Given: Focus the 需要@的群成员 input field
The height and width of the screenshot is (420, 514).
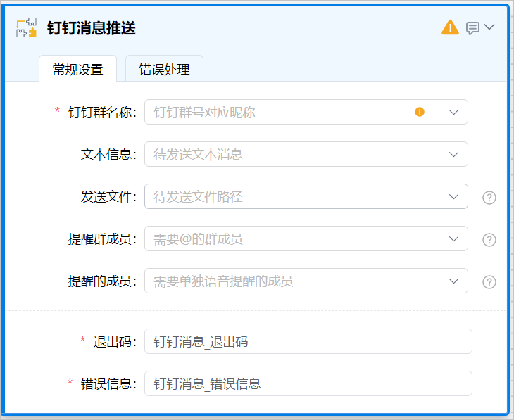Looking at the screenshot, I should coord(306,238).
